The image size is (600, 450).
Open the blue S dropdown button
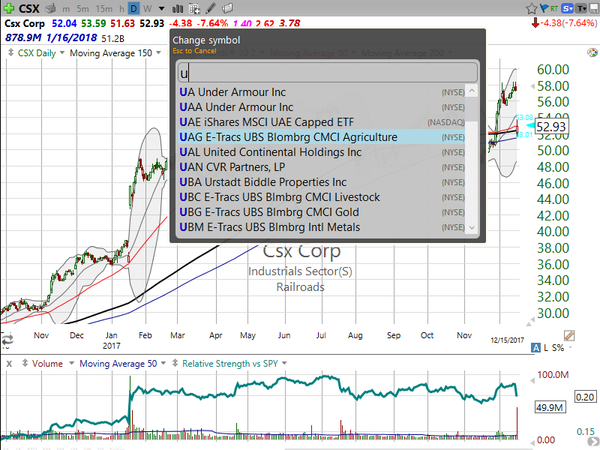click(x=567, y=8)
